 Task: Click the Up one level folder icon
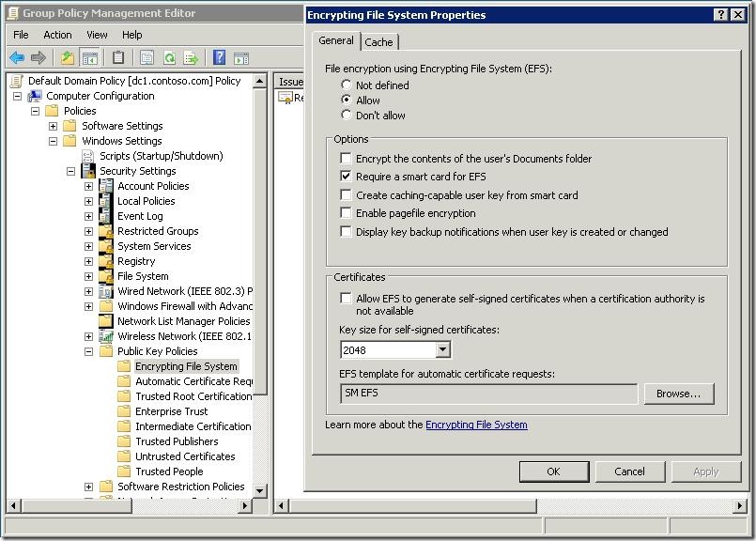(67, 58)
